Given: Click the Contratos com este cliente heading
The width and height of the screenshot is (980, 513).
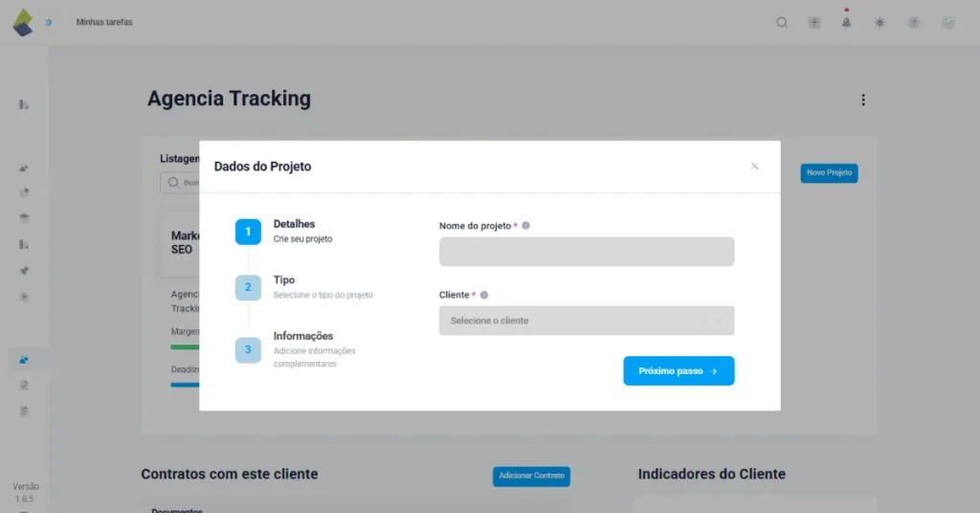Looking at the screenshot, I should (x=230, y=475).
